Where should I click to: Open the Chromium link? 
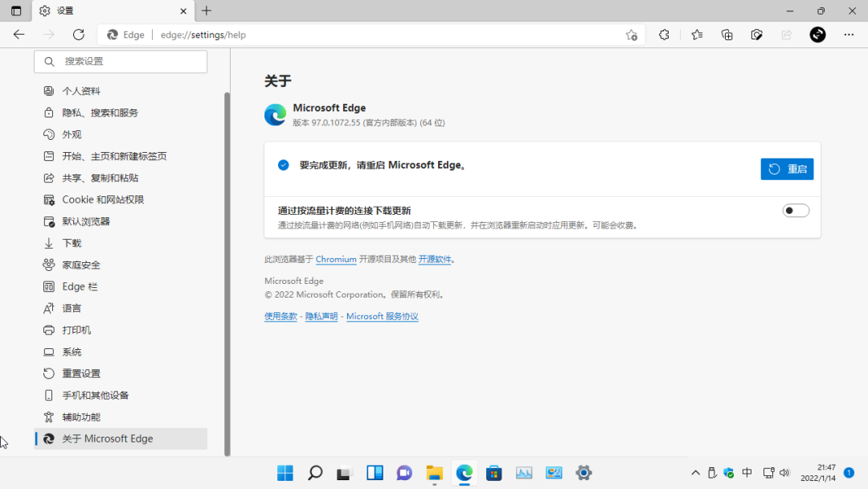[x=336, y=259]
